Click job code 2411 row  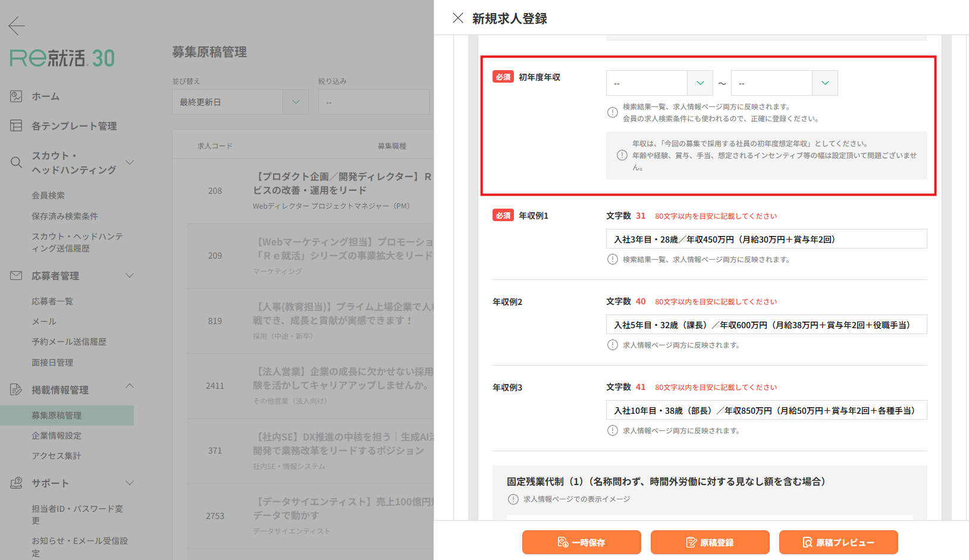tap(311, 386)
